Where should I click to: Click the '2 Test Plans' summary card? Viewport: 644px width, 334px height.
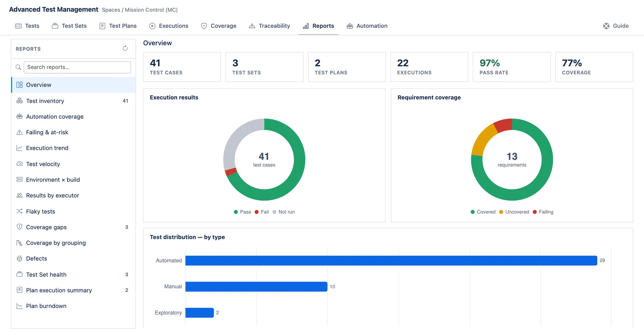coord(347,67)
